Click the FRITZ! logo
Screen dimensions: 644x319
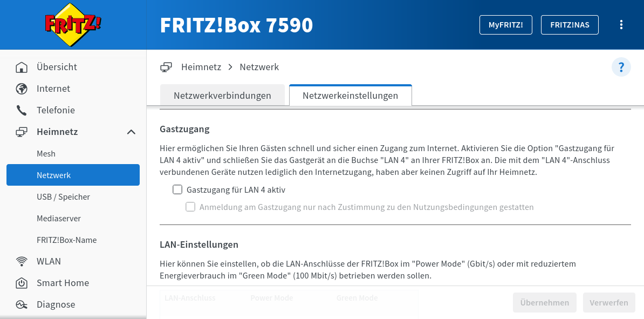click(73, 25)
